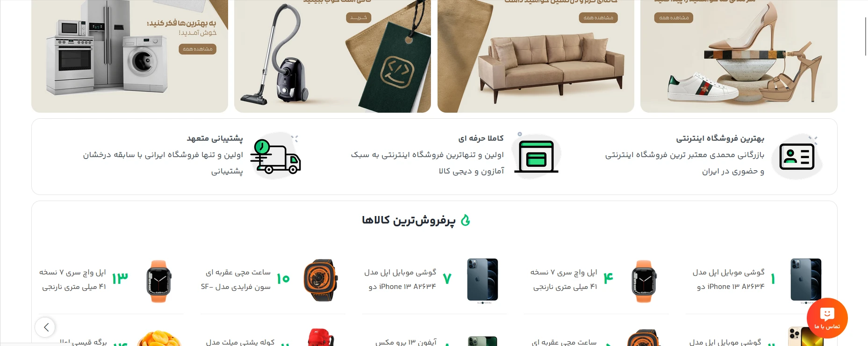
Task: Click the previous arrow of products carousel
Action: (45, 327)
